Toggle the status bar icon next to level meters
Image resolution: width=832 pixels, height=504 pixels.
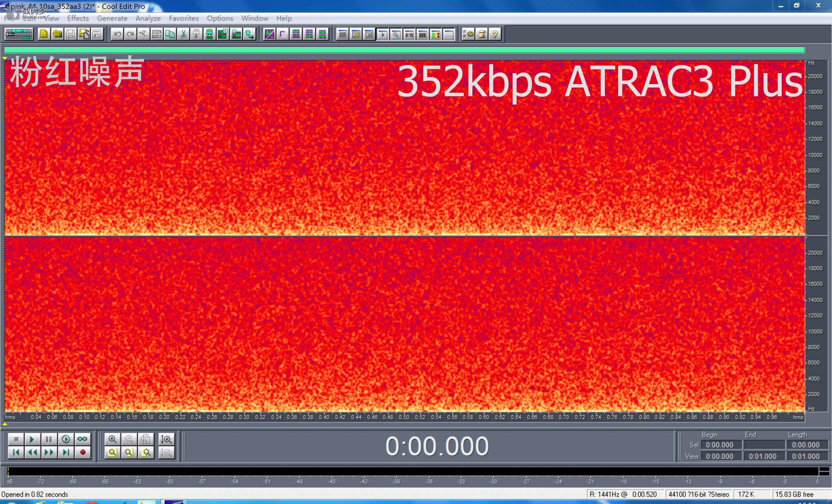point(449,34)
